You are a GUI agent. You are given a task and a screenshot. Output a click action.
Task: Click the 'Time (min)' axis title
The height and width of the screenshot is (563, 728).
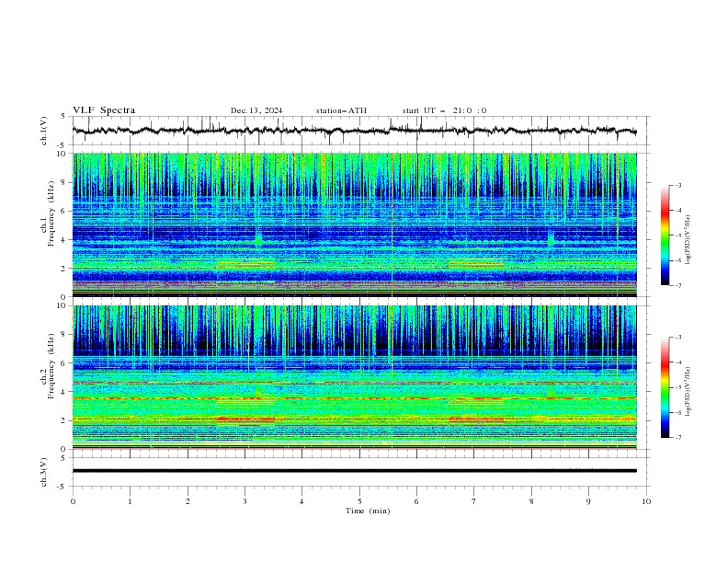(x=368, y=511)
